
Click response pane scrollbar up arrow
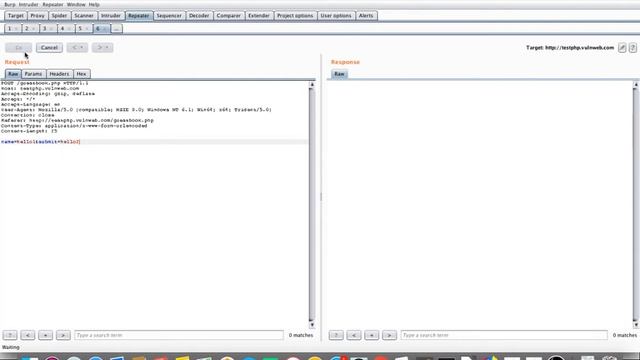[x=636, y=85]
